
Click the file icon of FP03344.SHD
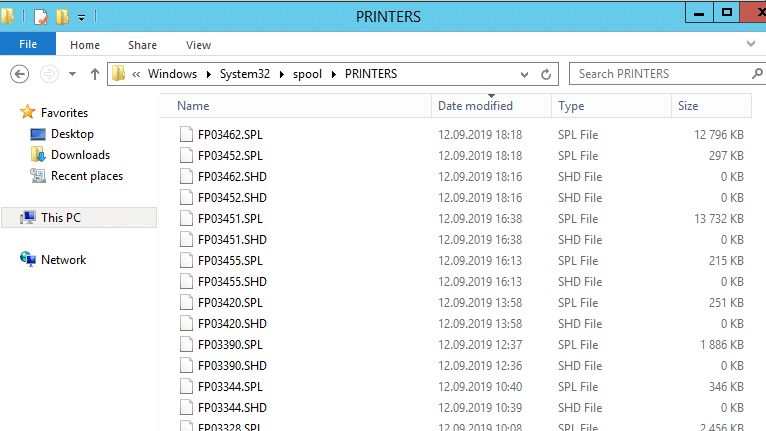[186, 407]
